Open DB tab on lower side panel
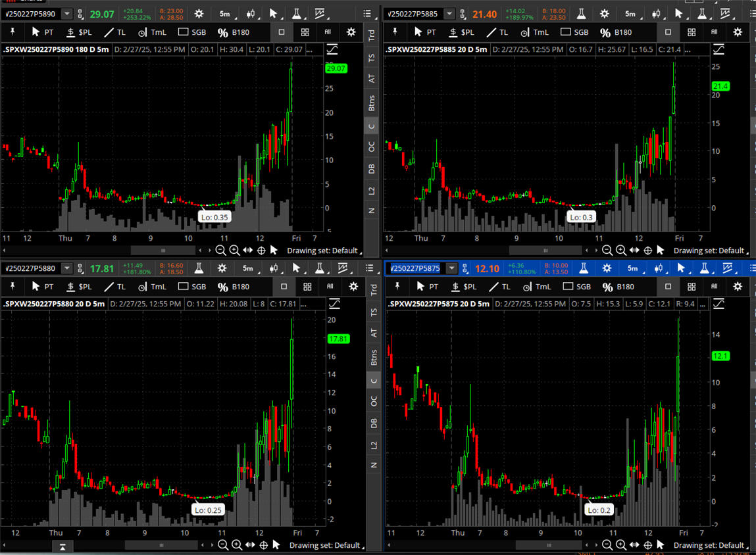Screen dimensions: 756x555 (374, 423)
